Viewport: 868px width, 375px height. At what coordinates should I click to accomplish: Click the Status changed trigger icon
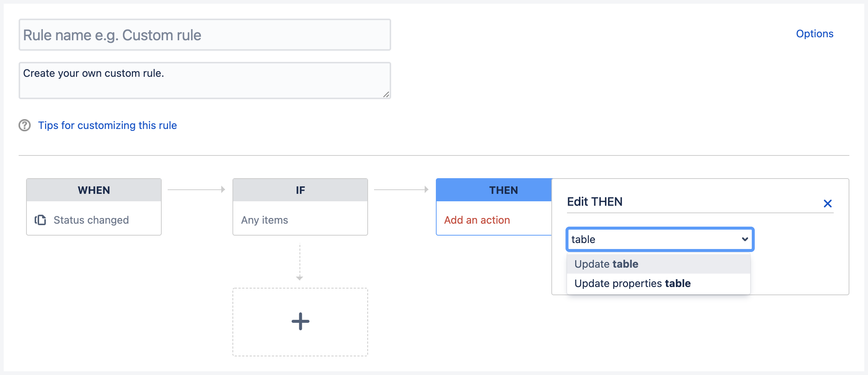click(40, 220)
